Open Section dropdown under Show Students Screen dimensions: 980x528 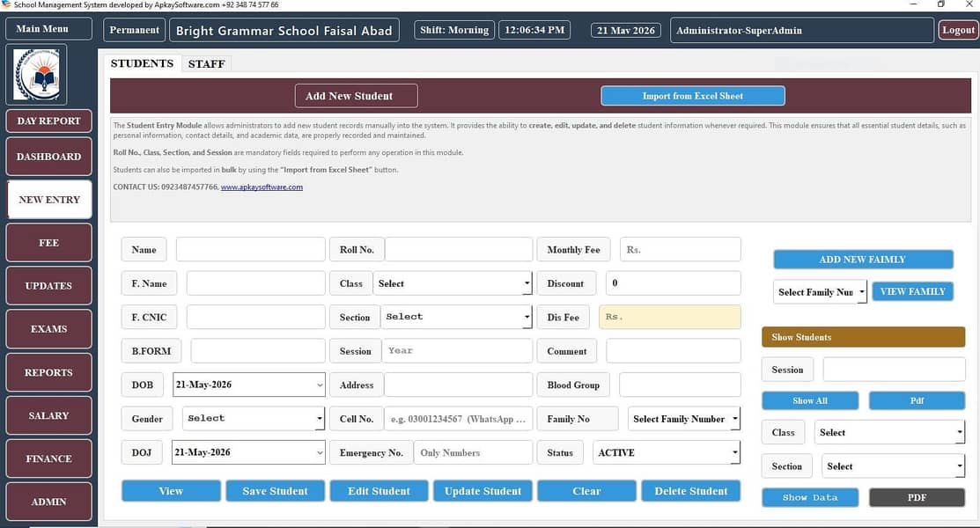point(893,466)
